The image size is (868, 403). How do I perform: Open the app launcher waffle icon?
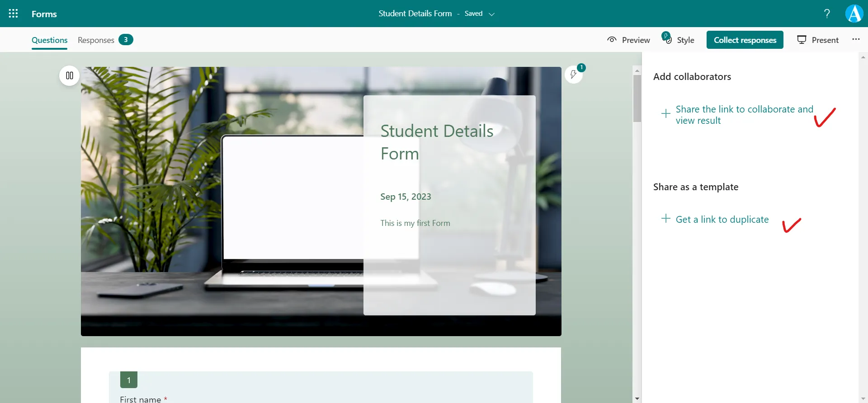pos(13,14)
